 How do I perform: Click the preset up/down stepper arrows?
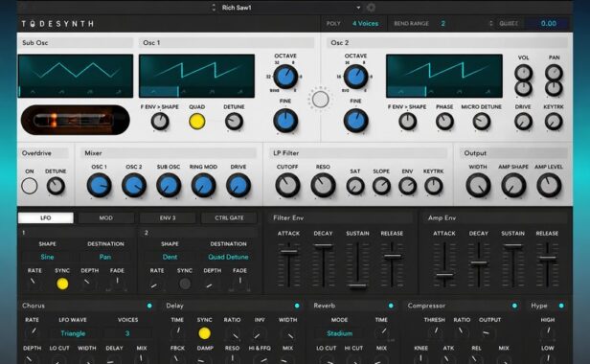click(214, 8)
